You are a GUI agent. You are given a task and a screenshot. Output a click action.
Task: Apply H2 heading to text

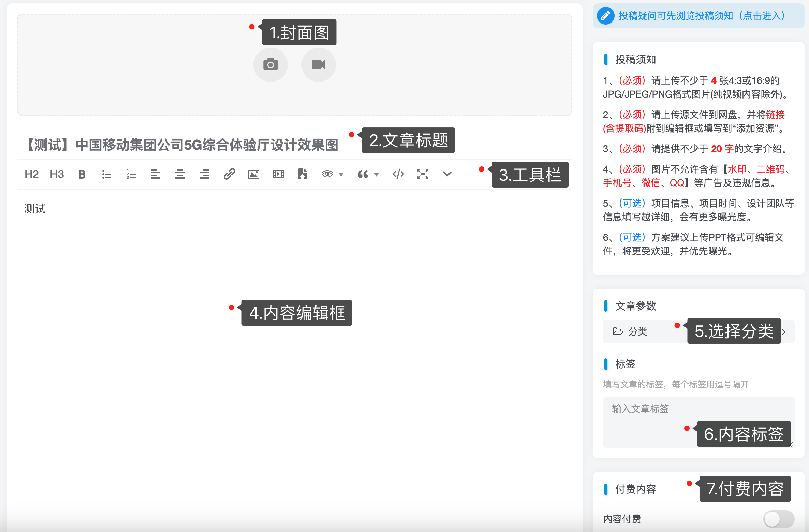(31, 174)
